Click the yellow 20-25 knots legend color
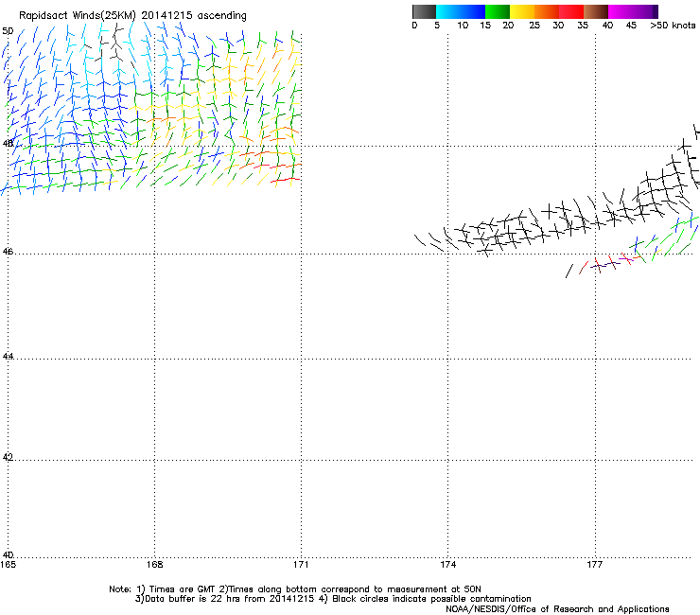This screenshot has height=615, width=700. click(522, 11)
